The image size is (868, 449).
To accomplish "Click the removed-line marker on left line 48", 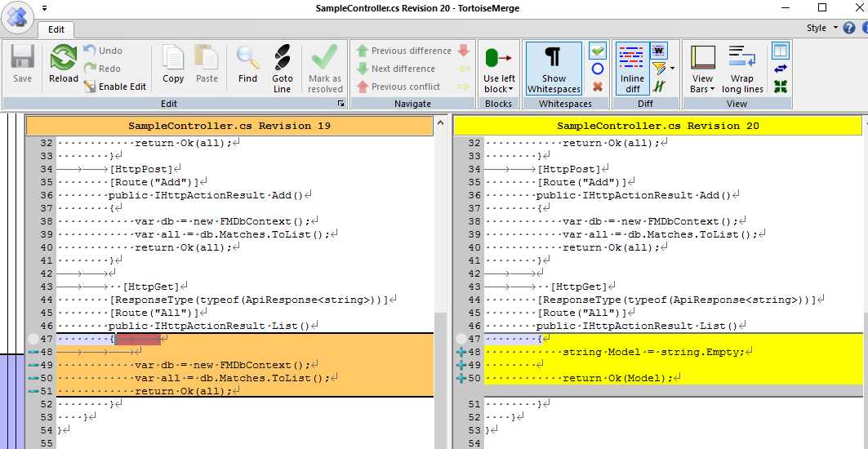I will tap(33, 352).
